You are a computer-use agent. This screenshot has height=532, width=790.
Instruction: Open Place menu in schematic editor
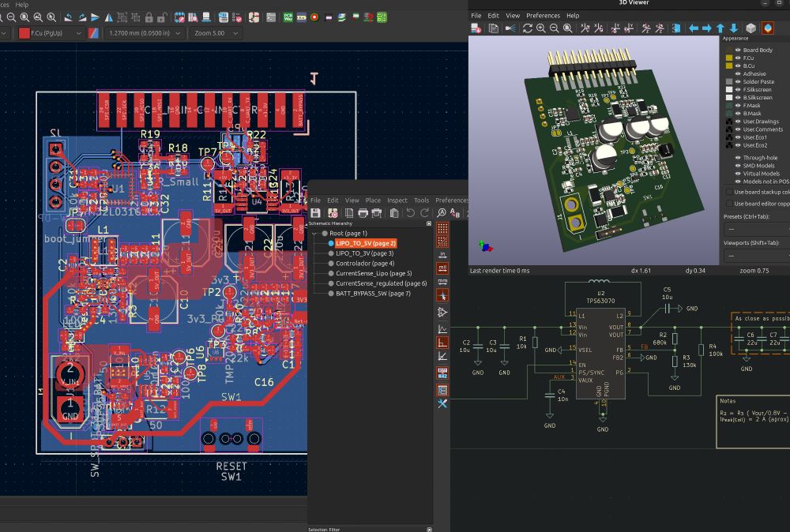(373, 200)
